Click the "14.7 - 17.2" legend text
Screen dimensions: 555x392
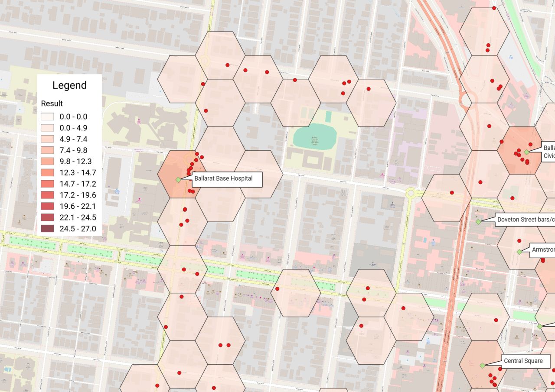point(78,184)
